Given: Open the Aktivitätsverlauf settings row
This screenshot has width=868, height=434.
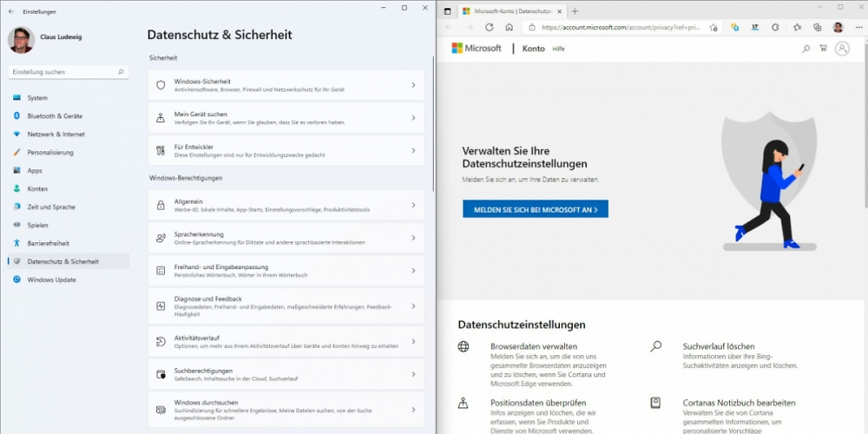Looking at the screenshot, I should [x=286, y=341].
